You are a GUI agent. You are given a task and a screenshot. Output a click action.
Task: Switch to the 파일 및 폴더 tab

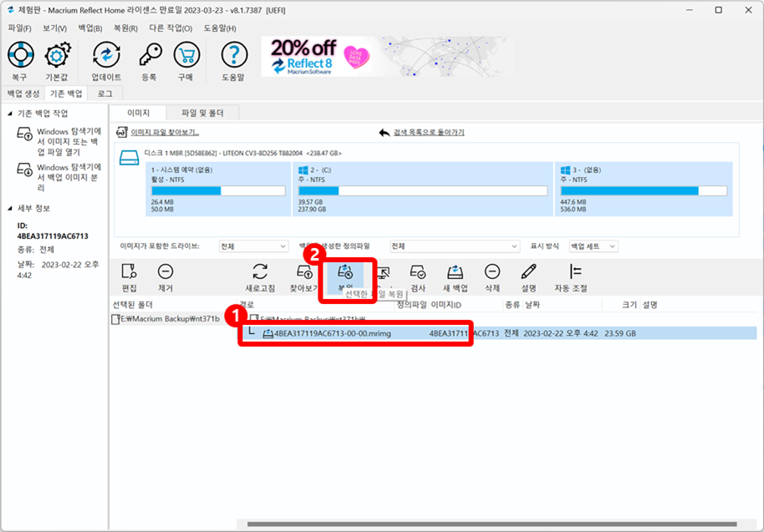pos(202,113)
